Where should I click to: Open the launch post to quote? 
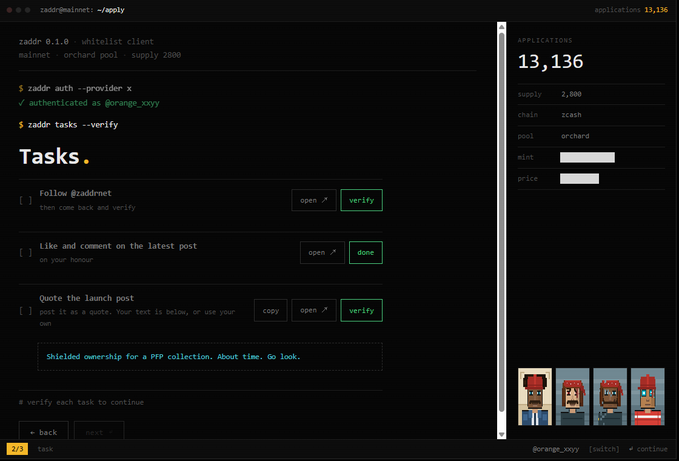click(x=314, y=310)
